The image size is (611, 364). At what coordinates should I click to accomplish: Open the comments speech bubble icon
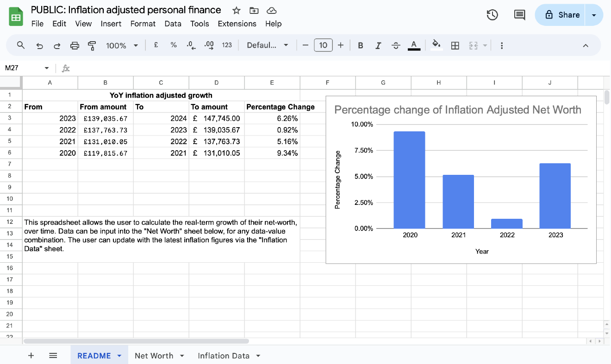click(520, 15)
